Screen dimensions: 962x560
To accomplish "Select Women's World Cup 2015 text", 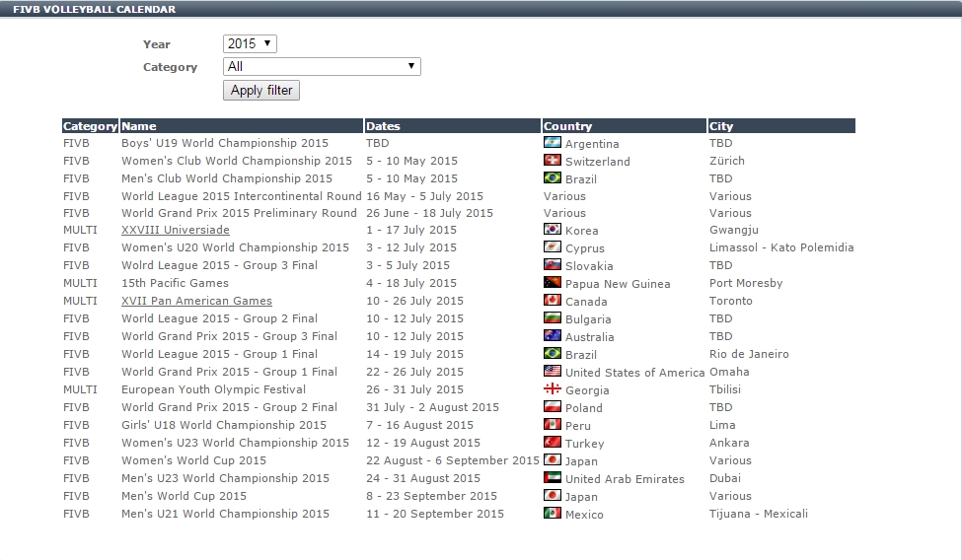I will coord(193,460).
